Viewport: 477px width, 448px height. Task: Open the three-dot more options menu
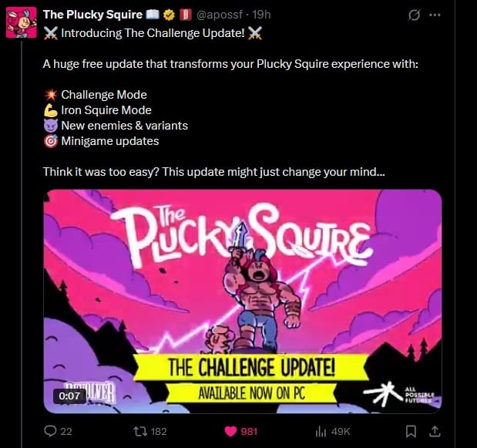tap(435, 15)
